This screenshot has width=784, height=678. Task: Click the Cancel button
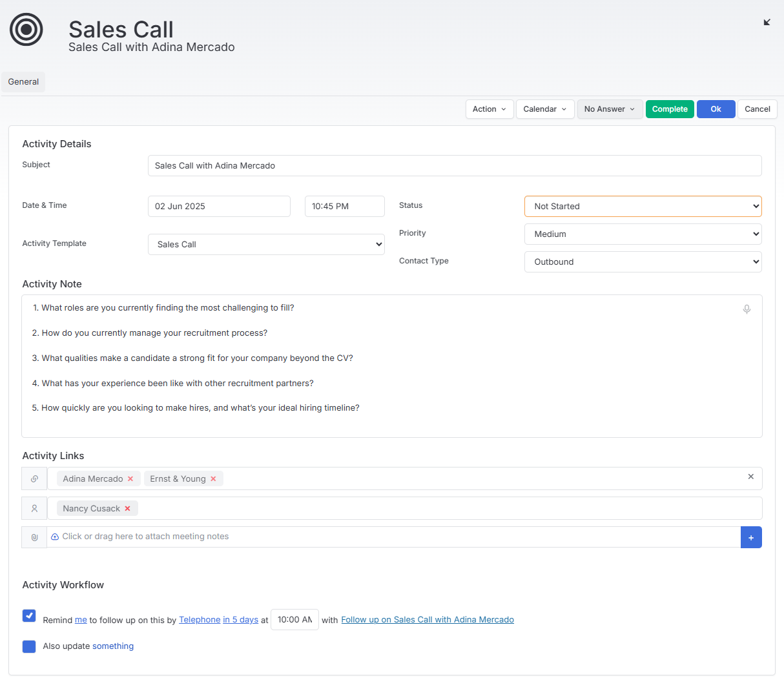pyautogui.click(x=758, y=109)
